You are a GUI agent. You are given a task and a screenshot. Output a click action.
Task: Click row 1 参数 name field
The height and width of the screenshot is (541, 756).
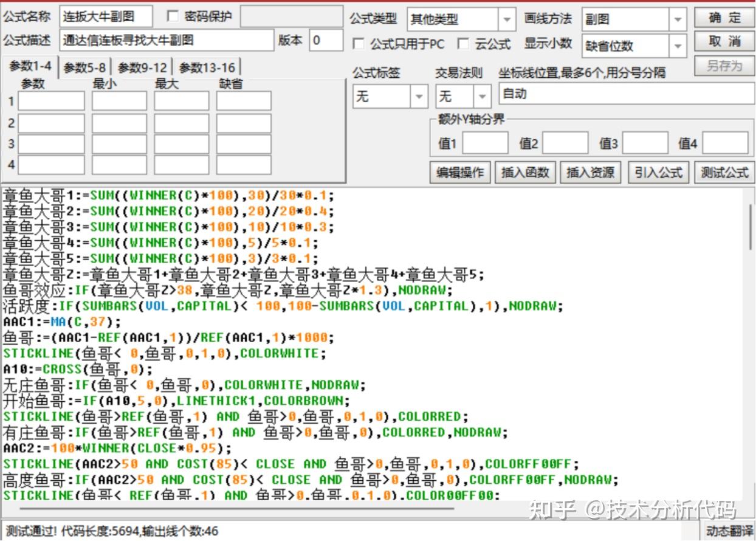coord(51,101)
